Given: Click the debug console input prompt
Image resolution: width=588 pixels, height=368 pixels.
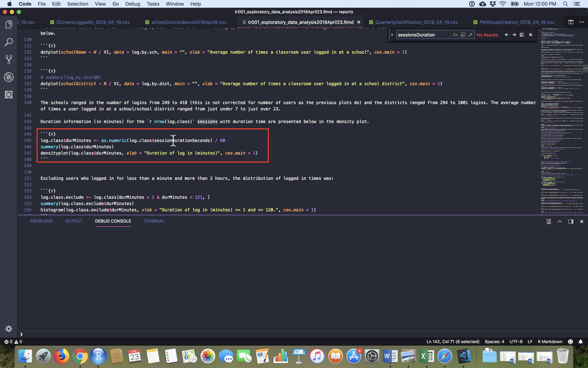Looking at the screenshot, I should (303, 334).
